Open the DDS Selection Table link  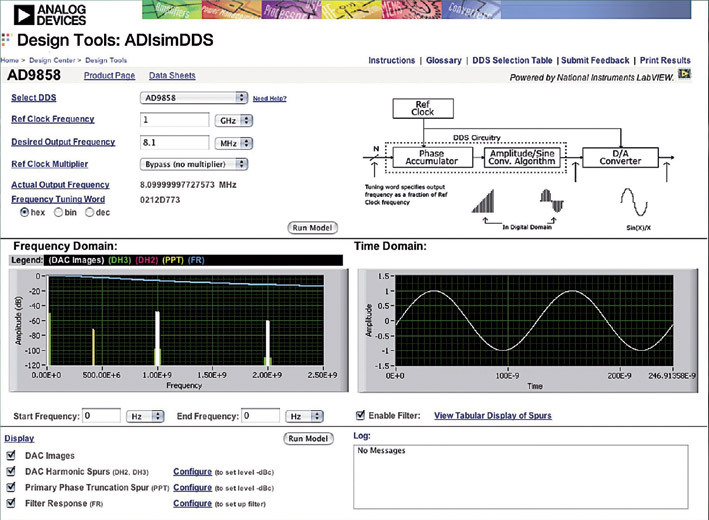point(512,60)
